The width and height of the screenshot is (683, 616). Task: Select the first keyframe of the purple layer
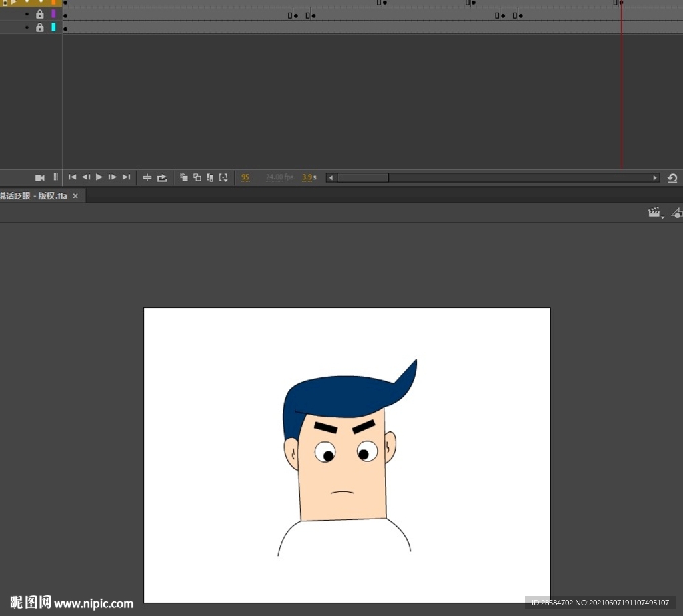(x=65, y=16)
